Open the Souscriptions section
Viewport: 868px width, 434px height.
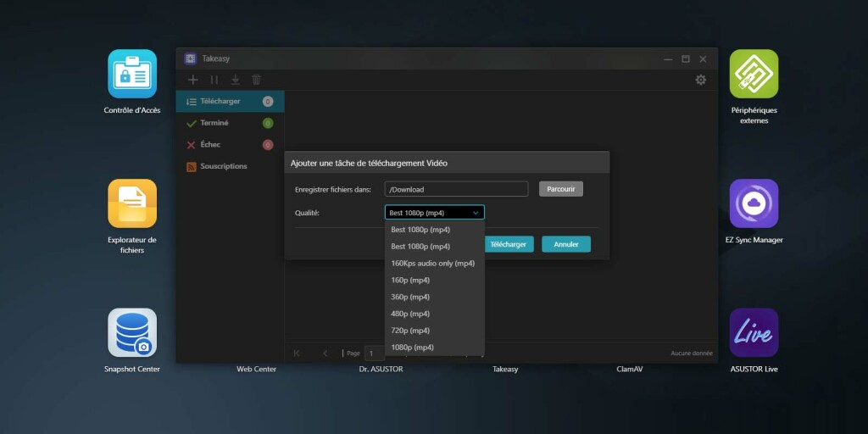click(x=231, y=166)
